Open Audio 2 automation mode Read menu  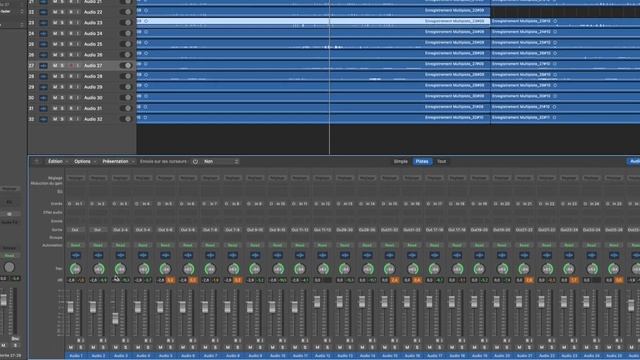pyautogui.click(x=98, y=245)
